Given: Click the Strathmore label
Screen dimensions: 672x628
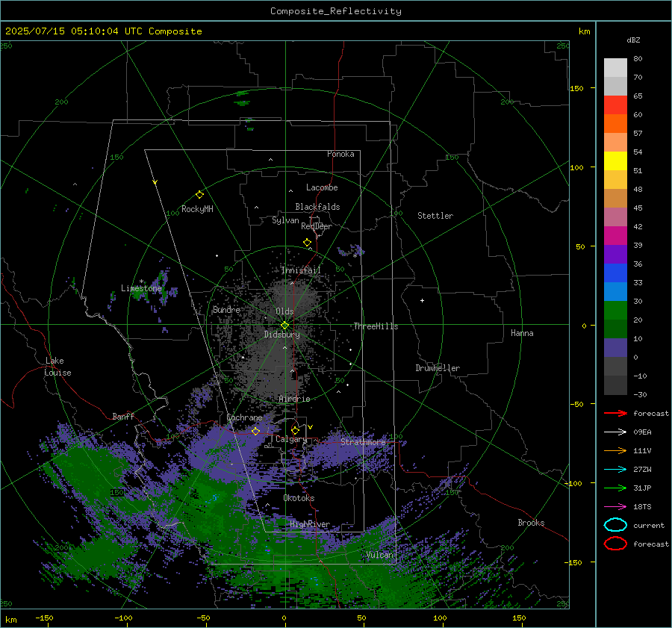Looking at the screenshot, I should [364, 442].
